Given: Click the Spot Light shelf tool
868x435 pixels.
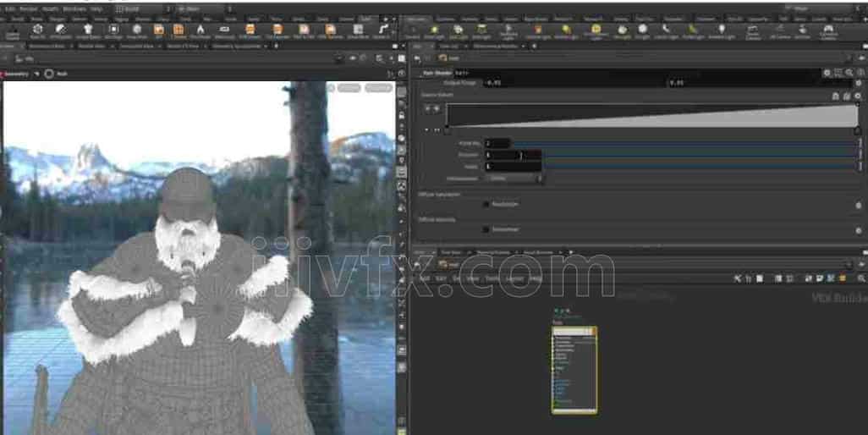Looking at the screenshot, I should point(458,30).
